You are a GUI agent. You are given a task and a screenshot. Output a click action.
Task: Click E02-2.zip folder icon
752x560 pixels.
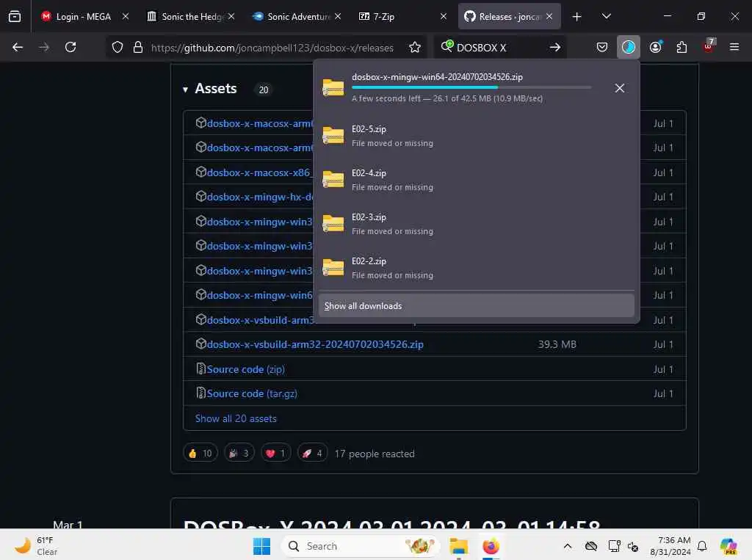(x=333, y=268)
